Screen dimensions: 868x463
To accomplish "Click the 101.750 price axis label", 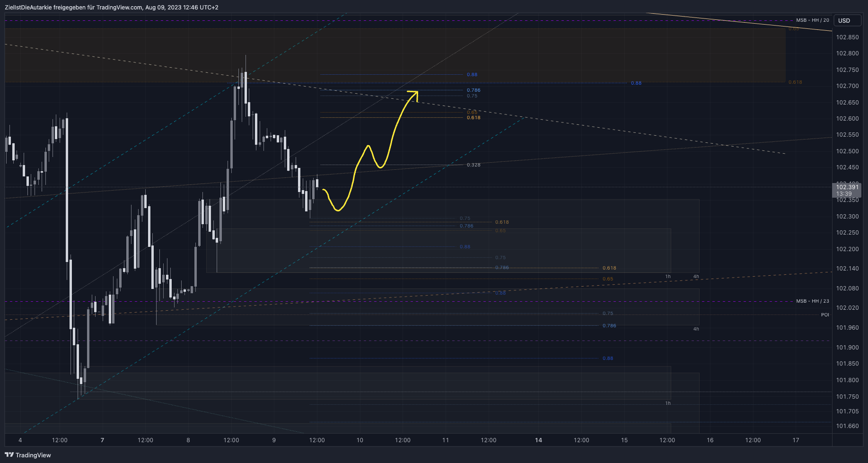I will point(847,397).
